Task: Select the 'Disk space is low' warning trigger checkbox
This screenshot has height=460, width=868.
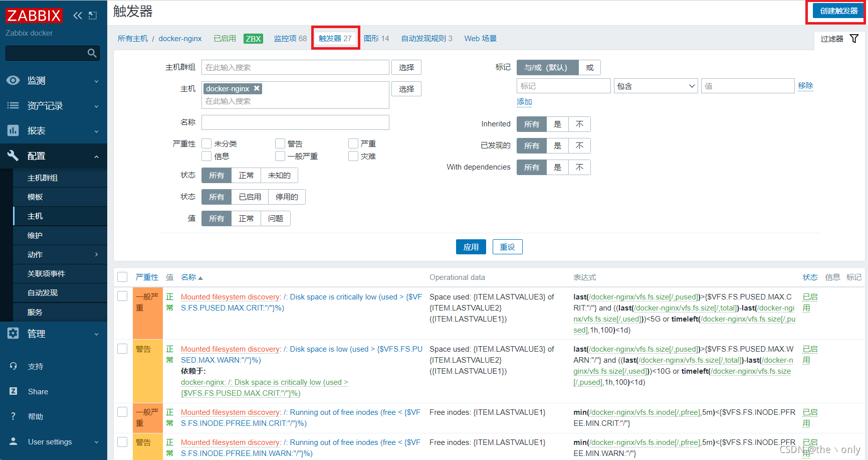Action: [x=122, y=348]
